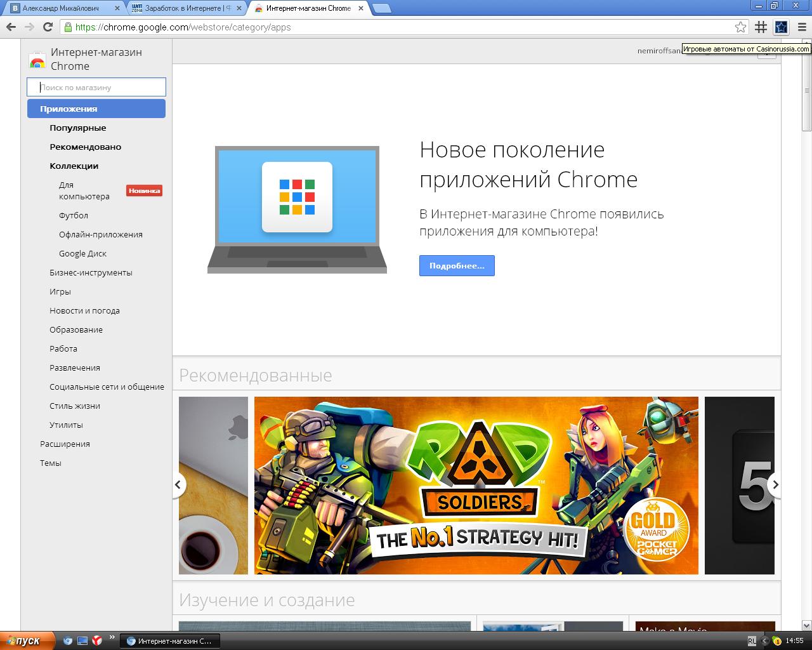Image resolution: width=812 pixels, height=650 pixels.
Task: Open Рекомендовано apps list
Action: tap(86, 147)
